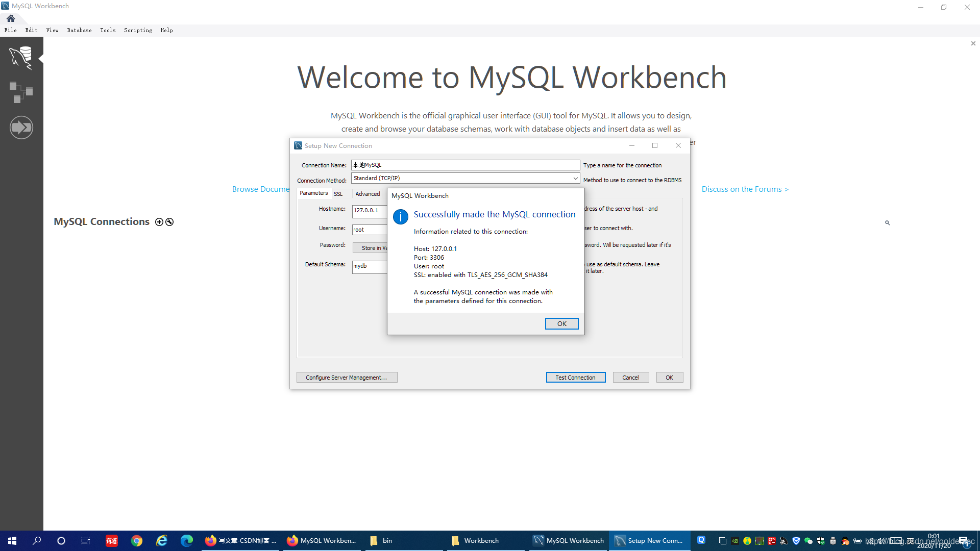Viewport: 980px width, 551px height.
Task: Open the Connection Method dropdown
Action: tap(465, 178)
